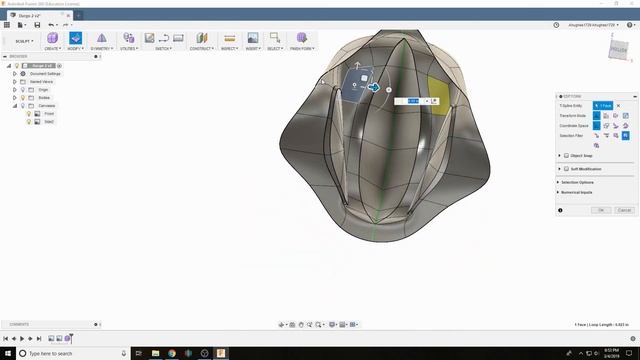The image size is (640, 360).
Task: Click the Insert image icon
Action: [x=253, y=38]
